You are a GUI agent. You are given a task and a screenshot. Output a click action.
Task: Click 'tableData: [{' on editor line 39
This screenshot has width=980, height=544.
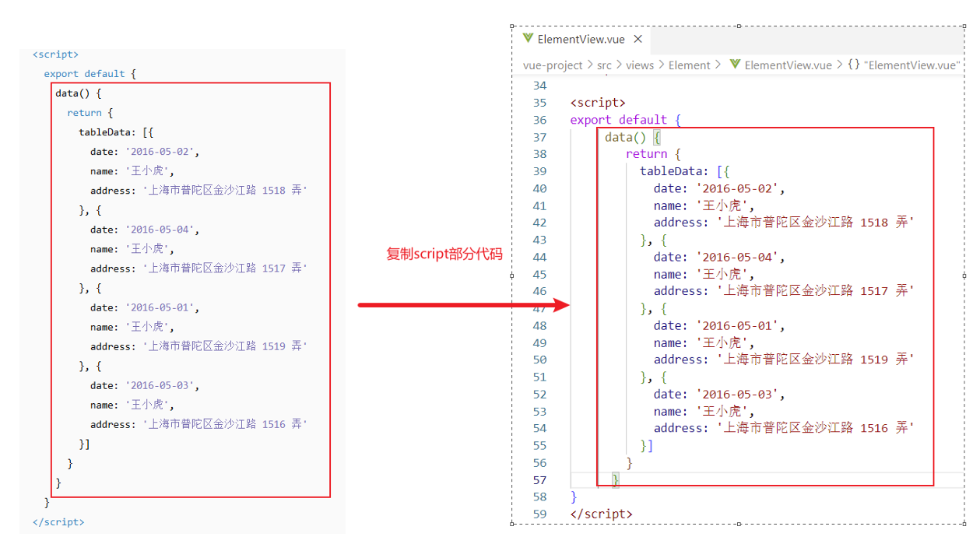(685, 171)
